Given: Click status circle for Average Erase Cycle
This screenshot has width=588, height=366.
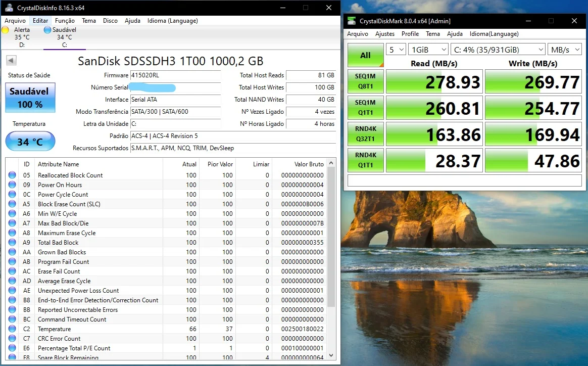Looking at the screenshot, I should 12,281.
